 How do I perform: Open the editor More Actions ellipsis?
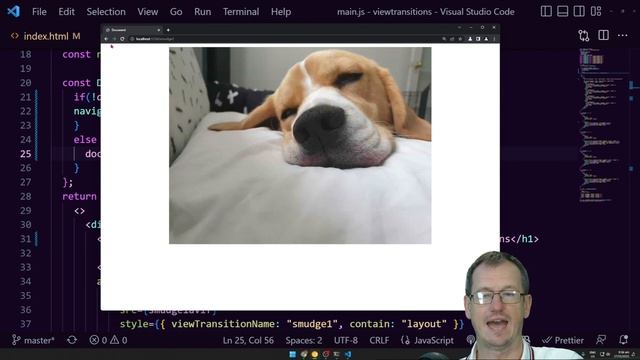click(622, 36)
